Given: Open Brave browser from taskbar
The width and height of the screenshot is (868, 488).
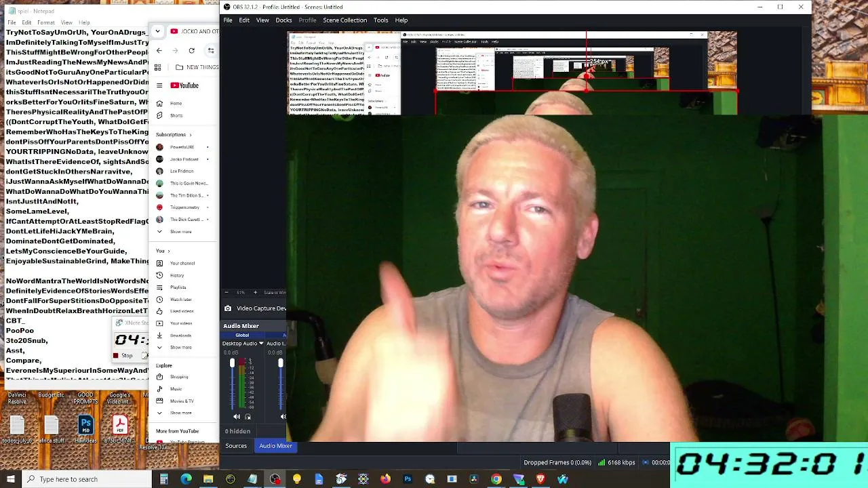Looking at the screenshot, I should point(540,479).
